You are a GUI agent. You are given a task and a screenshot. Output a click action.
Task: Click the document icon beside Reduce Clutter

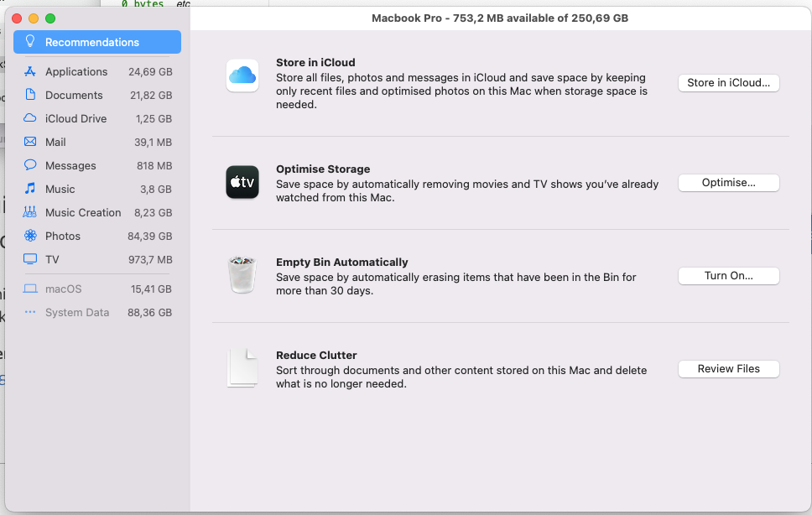click(x=242, y=368)
